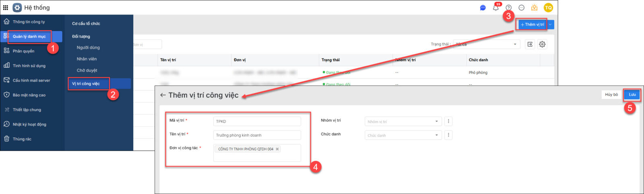
Task: Click the Tên vị trí column header
Action: click(168, 60)
